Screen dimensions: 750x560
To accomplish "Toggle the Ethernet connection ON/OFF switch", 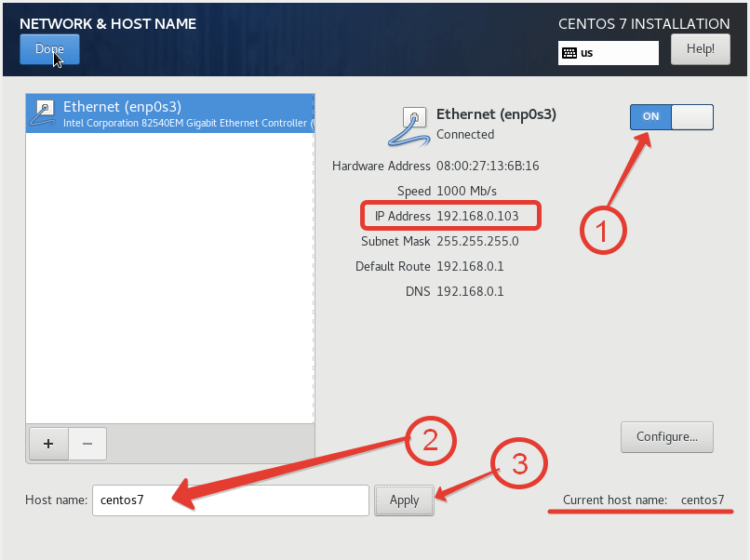I will tap(671, 116).
